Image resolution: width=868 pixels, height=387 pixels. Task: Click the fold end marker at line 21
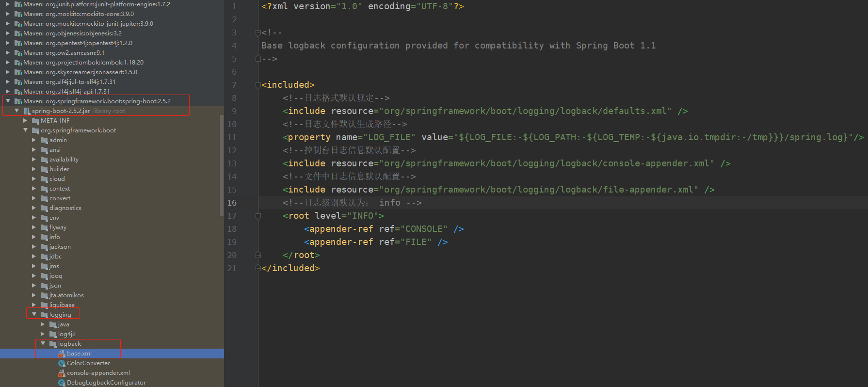click(258, 268)
